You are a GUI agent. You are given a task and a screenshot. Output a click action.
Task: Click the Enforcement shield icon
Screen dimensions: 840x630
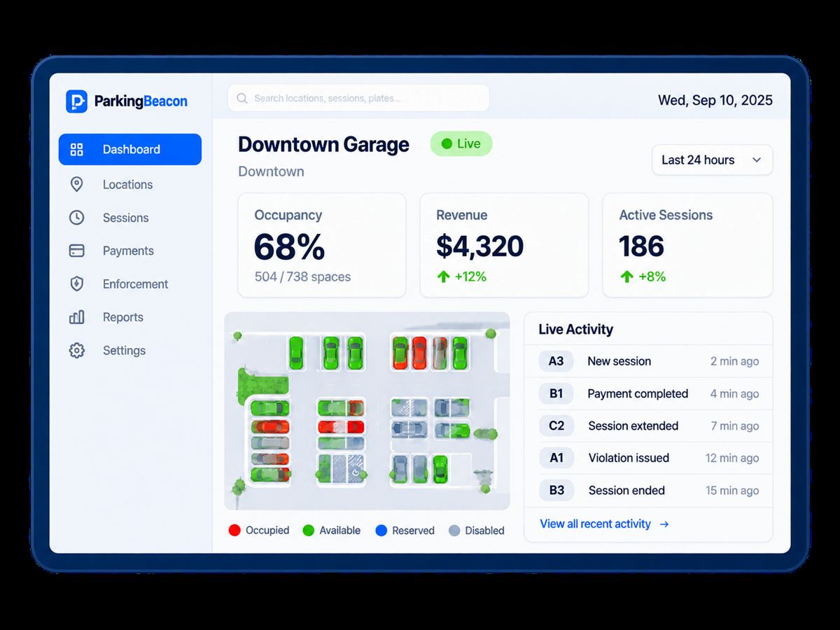click(77, 283)
